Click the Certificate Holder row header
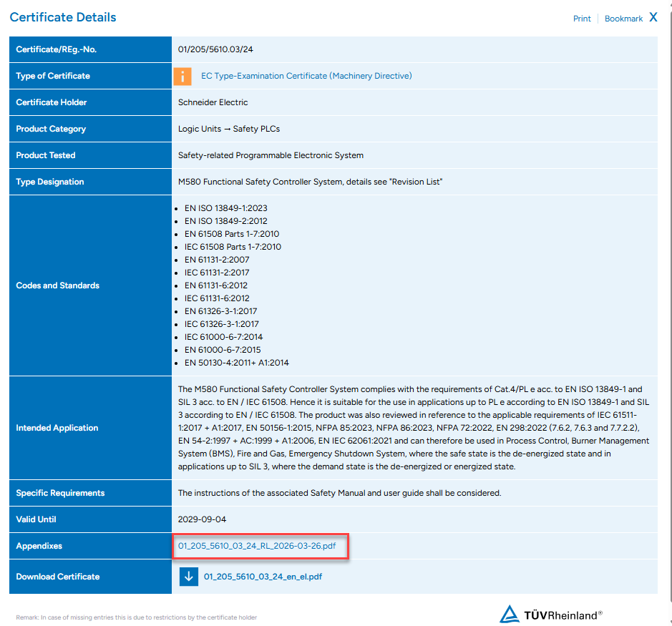The height and width of the screenshot is (626, 672). (x=90, y=102)
